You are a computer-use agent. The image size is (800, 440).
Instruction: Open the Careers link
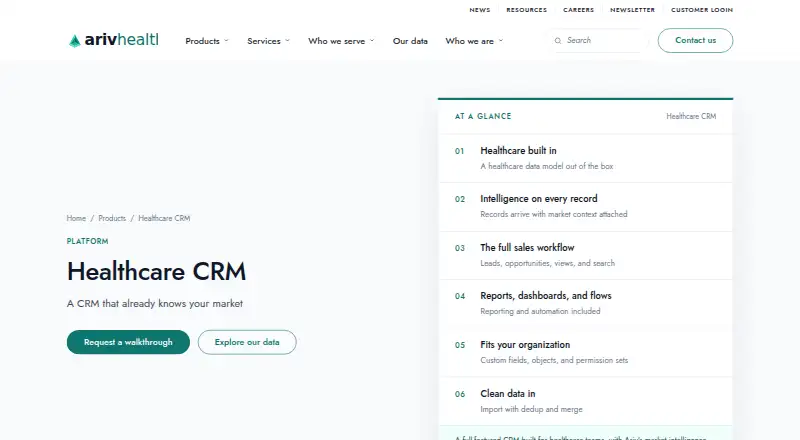[579, 10]
